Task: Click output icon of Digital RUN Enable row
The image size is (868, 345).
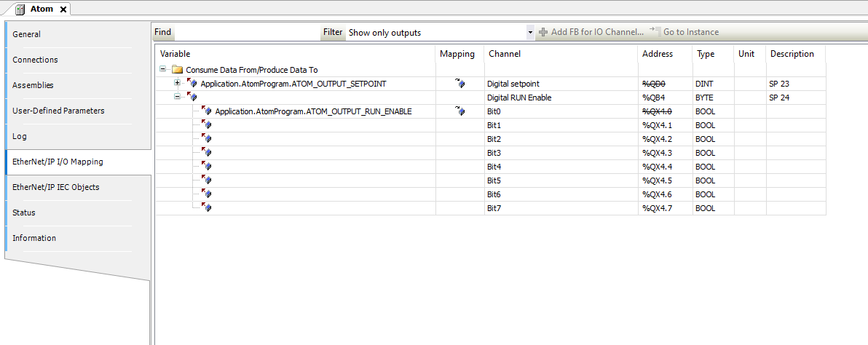Action: (192, 98)
